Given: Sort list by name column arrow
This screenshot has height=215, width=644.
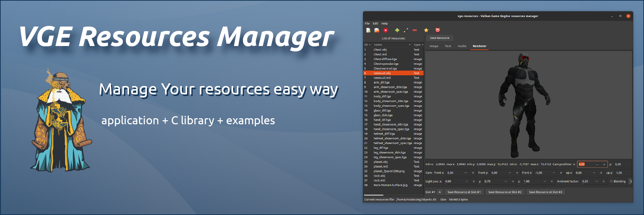Looking at the screenshot, I should pos(410,45).
